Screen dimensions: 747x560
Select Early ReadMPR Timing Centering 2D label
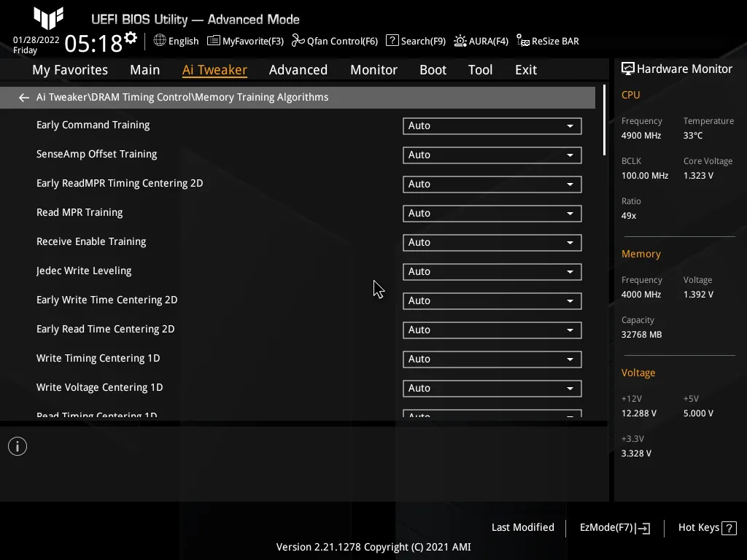(x=120, y=183)
